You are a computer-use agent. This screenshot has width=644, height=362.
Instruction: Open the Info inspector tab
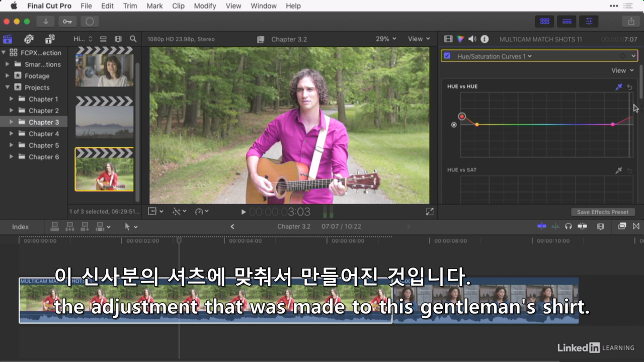[485, 39]
